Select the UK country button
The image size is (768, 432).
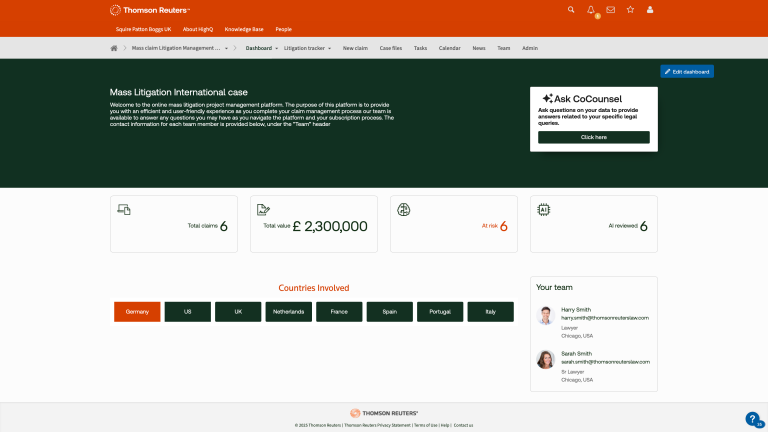238,312
